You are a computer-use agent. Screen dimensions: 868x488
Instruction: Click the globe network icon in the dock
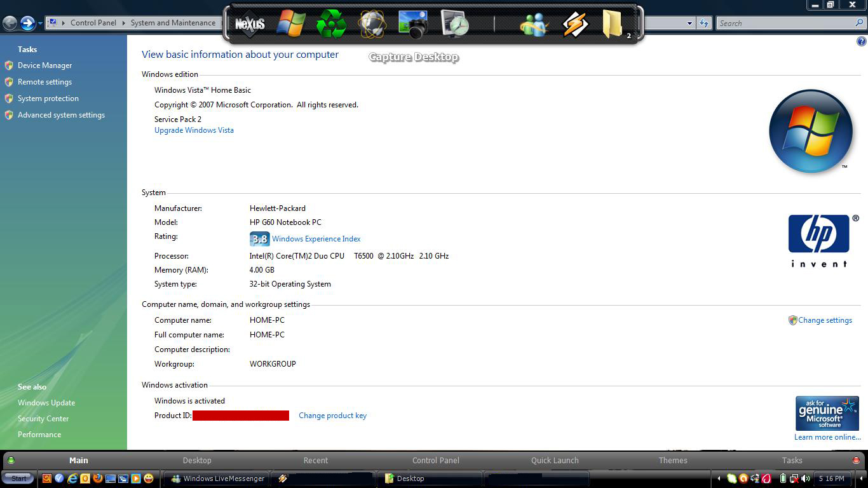tap(372, 24)
